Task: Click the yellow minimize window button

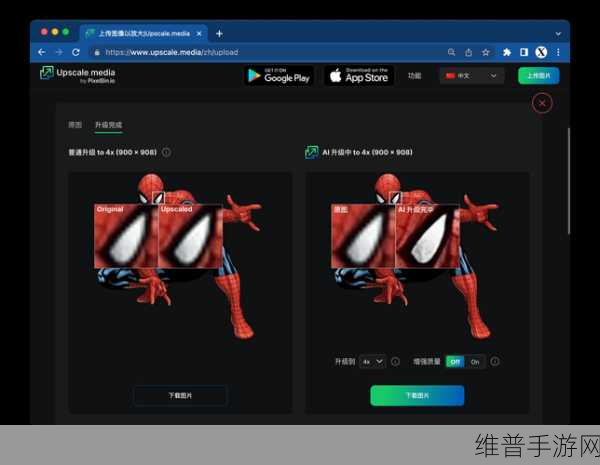Action: coord(55,32)
